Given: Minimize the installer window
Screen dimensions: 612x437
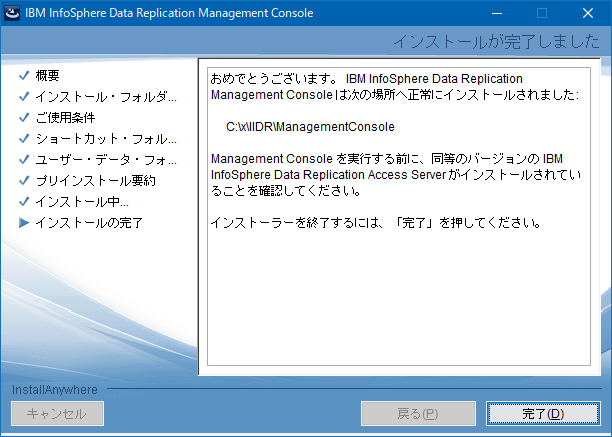Looking at the screenshot, I should (497, 13).
